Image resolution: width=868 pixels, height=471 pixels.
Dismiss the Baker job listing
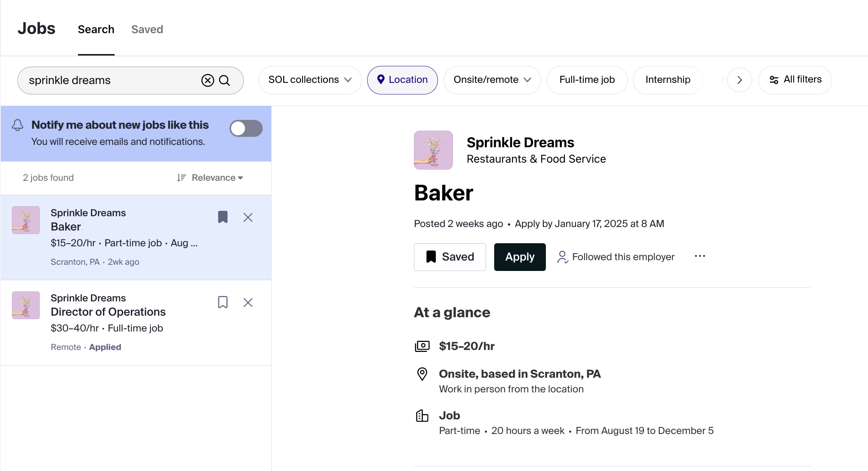248,217
